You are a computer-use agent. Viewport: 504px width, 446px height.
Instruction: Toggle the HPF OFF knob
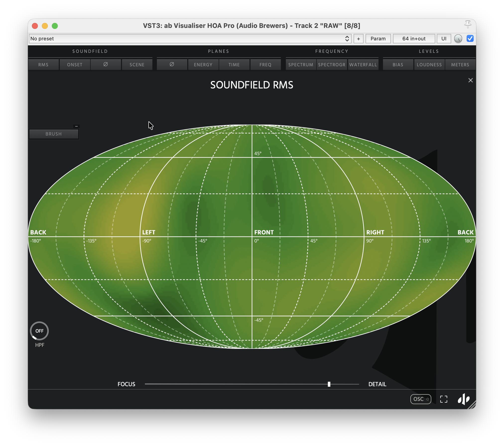(39, 331)
